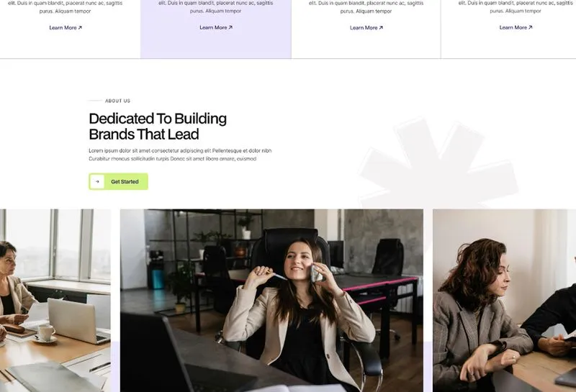Select the photo of woman talking on phone
Viewport: 576px width, 392px height.
[271, 301]
